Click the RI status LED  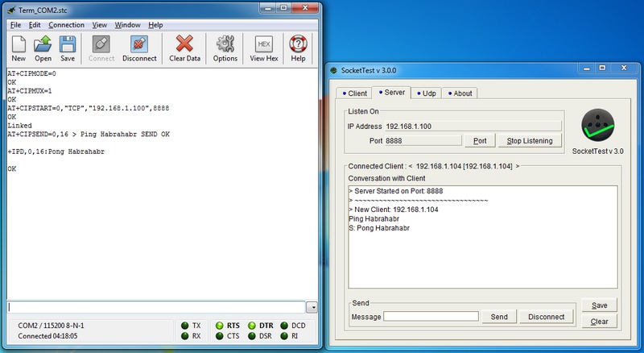coord(284,336)
